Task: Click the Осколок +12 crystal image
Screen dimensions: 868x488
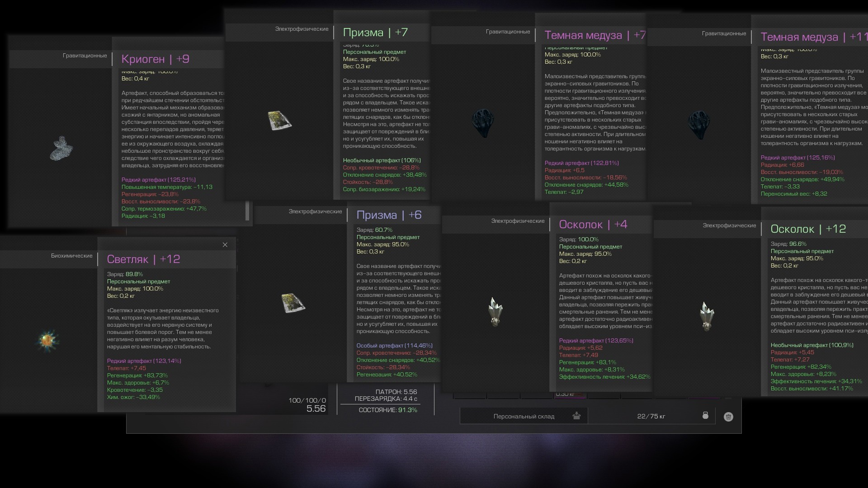Action: [707, 316]
